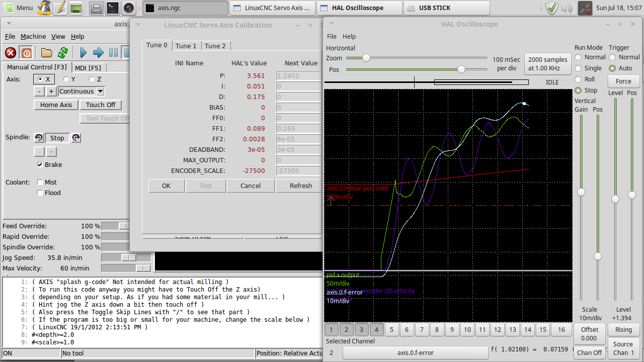Click the horizontal Zoom slider
Image resolution: width=644 pixels, height=362 pixels.
pyautogui.click(x=417, y=58)
